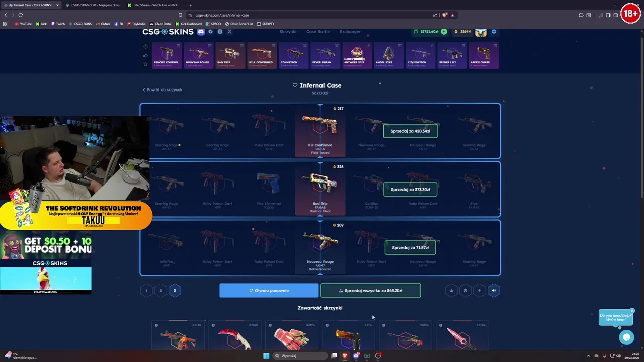644x362 pixels.
Task: Click the crown icon beside the sound button
Action: [x=451, y=290]
